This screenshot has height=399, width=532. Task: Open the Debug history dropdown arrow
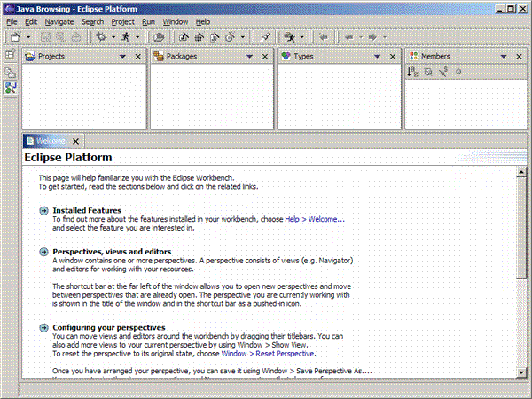[x=113, y=37]
